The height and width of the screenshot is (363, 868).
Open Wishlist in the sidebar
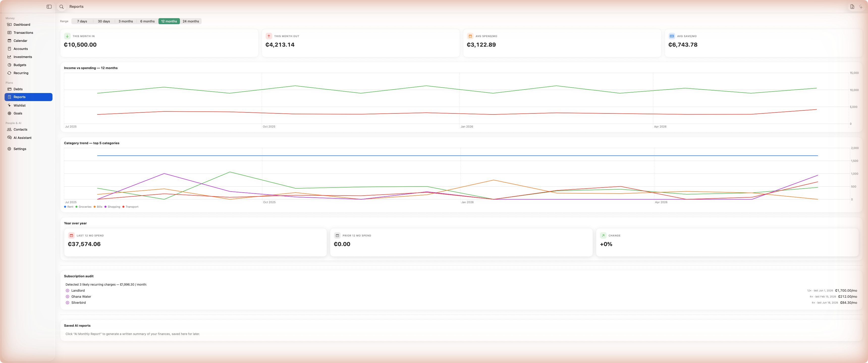[29, 105]
